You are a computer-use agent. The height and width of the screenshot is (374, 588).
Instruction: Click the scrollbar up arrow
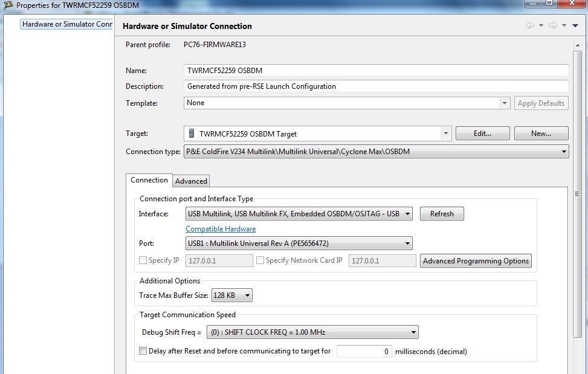[x=578, y=45]
